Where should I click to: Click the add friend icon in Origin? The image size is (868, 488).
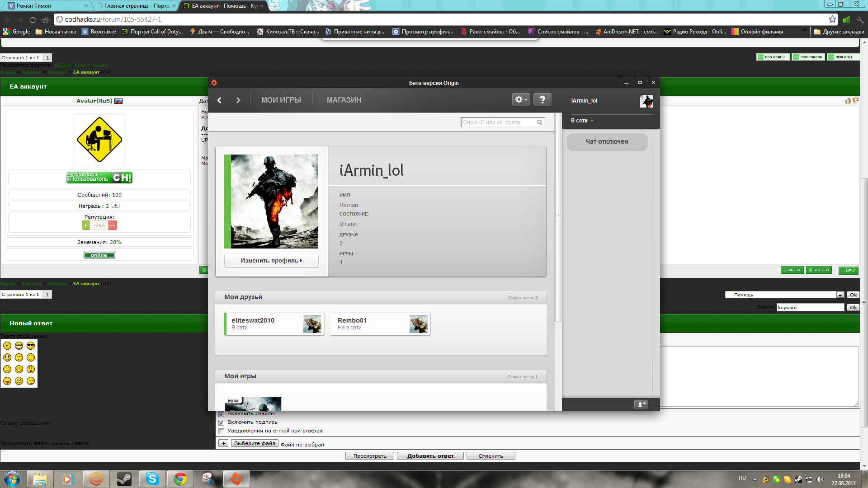coord(641,404)
